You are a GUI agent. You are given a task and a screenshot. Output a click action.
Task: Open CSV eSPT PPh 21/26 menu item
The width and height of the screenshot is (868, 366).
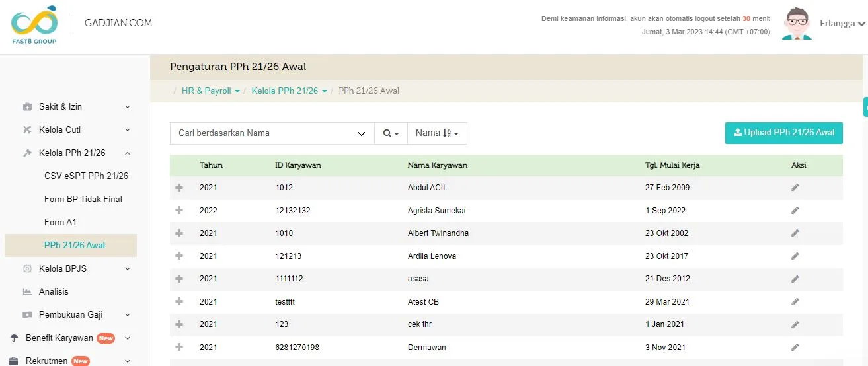[86, 176]
